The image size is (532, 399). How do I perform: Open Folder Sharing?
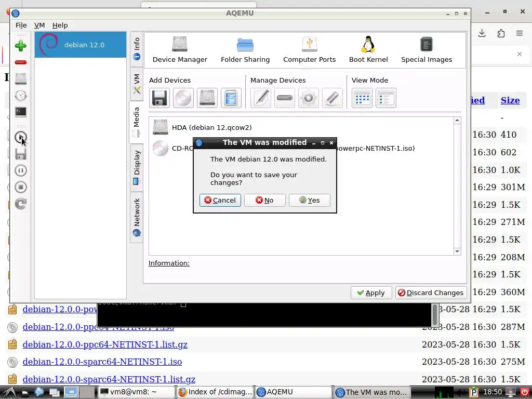(x=245, y=50)
